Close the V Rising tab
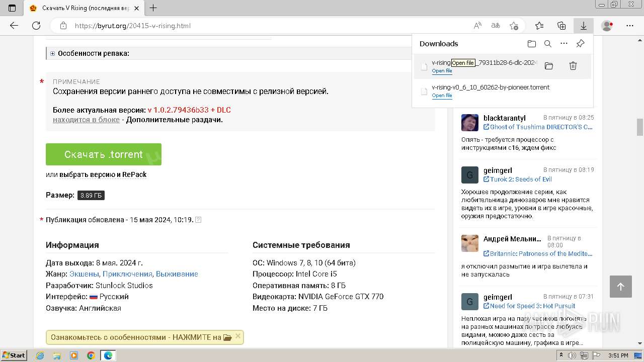Image resolution: width=644 pixels, height=362 pixels. click(137, 8)
